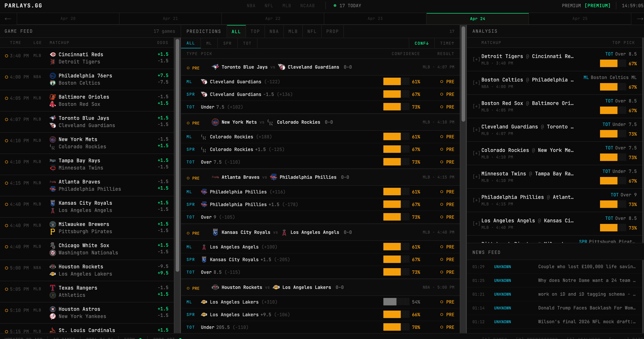Switch predictions to the NBA tab
The image size is (644, 339).
point(274,32)
